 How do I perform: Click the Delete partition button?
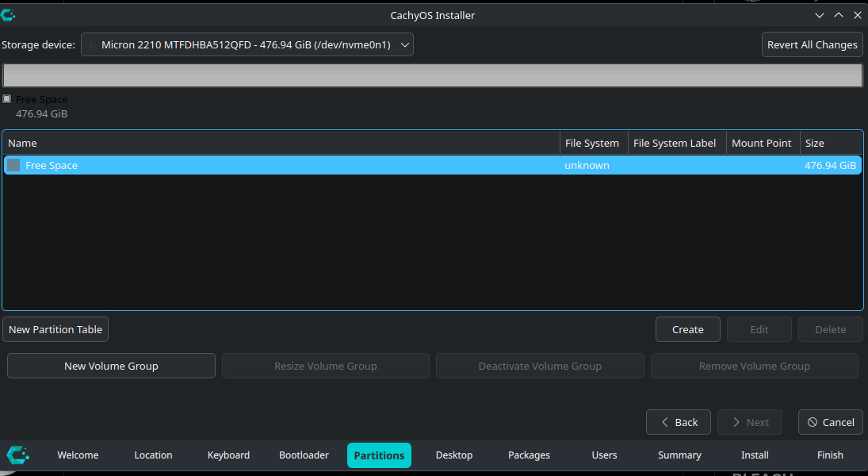[x=831, y=330]
